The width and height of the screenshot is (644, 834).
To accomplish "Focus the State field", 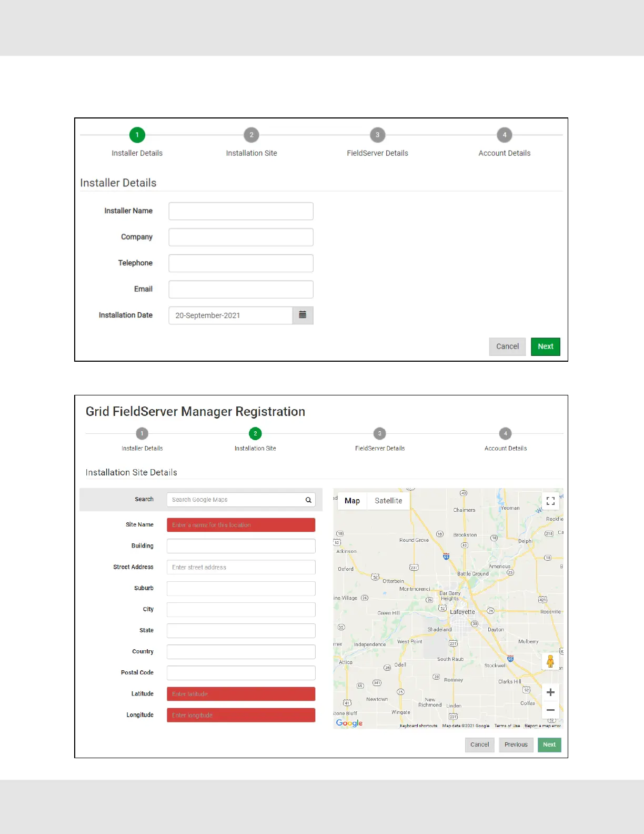I will pyautogui.click(x=241, y=631).
